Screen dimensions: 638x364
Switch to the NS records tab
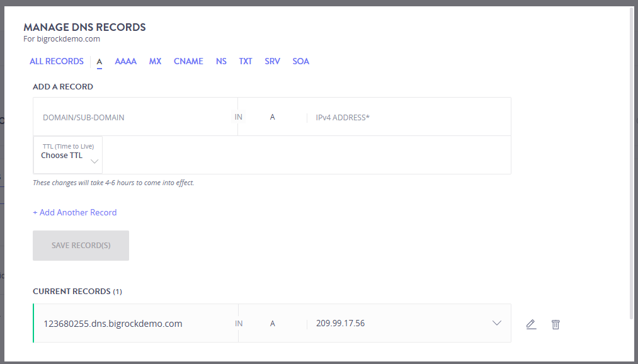pyautogui.click(x=221, y=62)
